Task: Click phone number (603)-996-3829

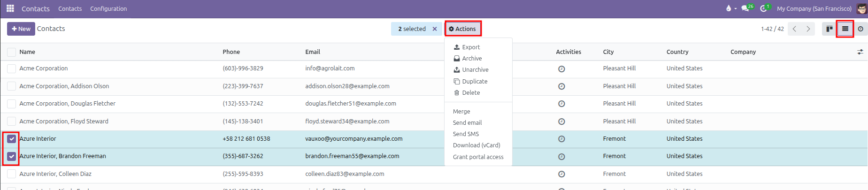Action: click(x=243, y=68)
